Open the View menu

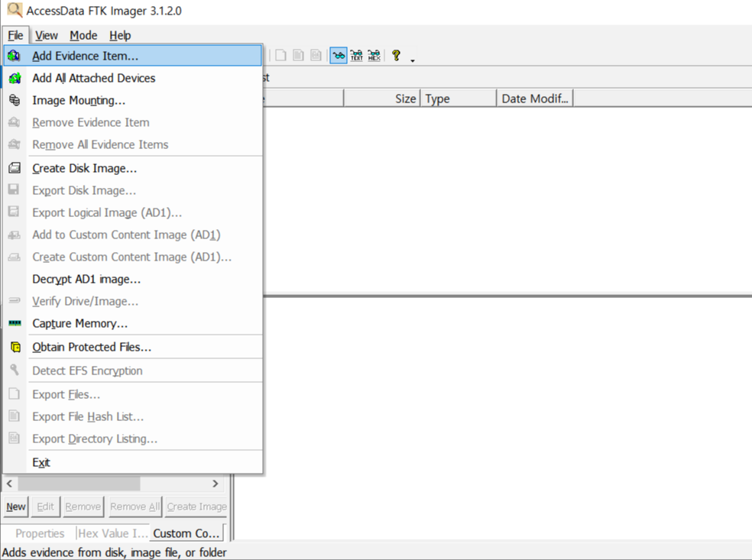coord(47,35)
